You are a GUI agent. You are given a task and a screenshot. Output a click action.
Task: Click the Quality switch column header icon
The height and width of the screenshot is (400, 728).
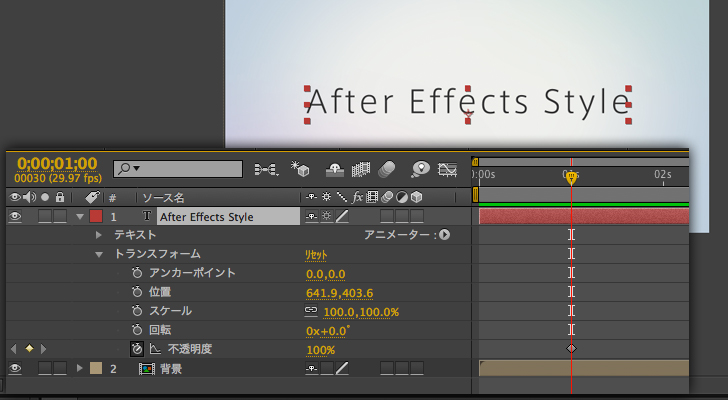coord(342,197)
